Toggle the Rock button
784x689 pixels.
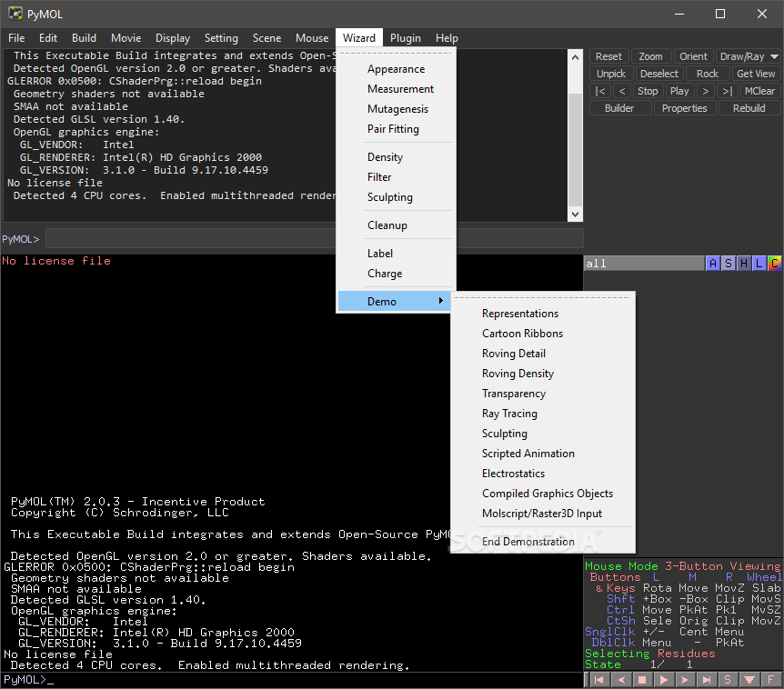[708, 74]
